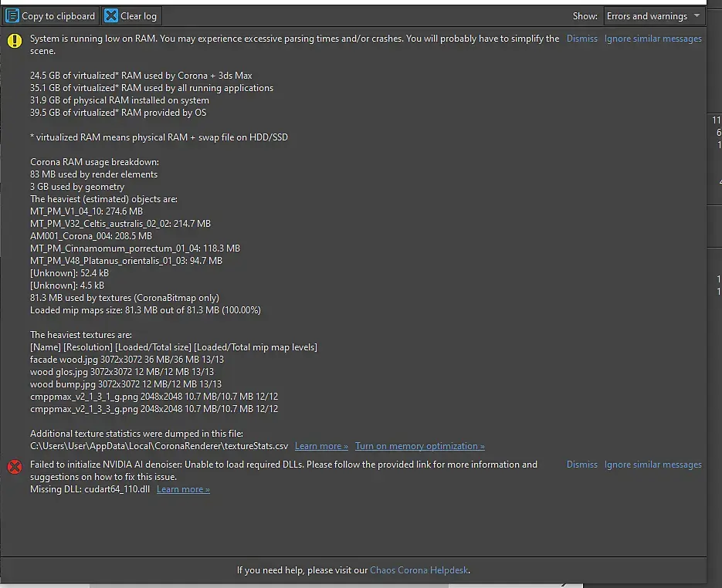This screenshot has height=588, width=722.
Task: Open Learn more beside the missing DLL
Action: (183, 489)
